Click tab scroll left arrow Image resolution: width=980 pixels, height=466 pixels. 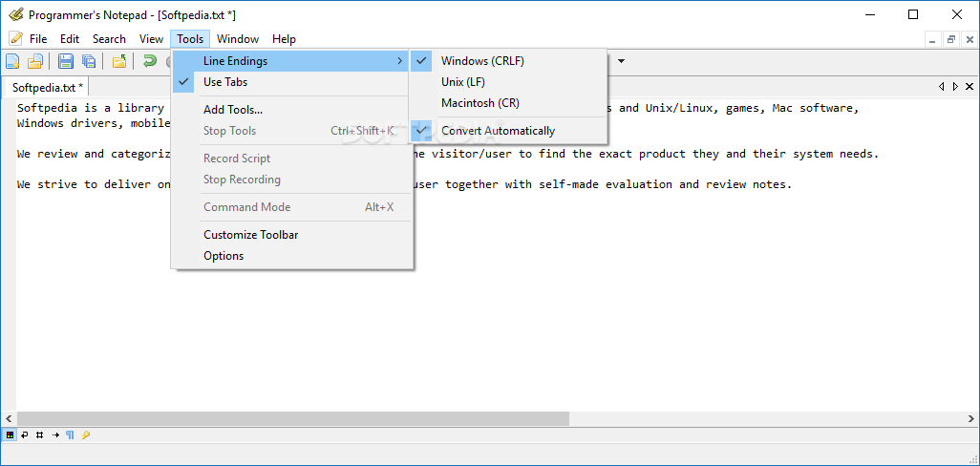point(941,87)
